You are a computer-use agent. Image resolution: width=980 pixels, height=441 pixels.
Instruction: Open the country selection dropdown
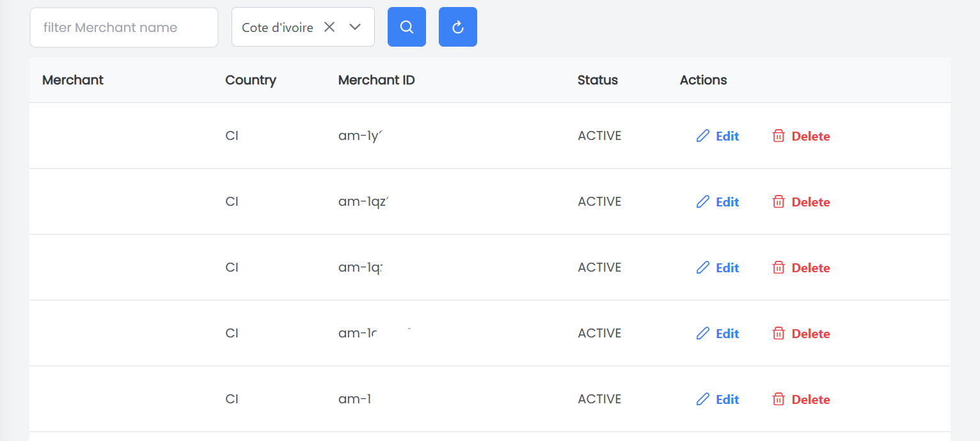(355, 27)
